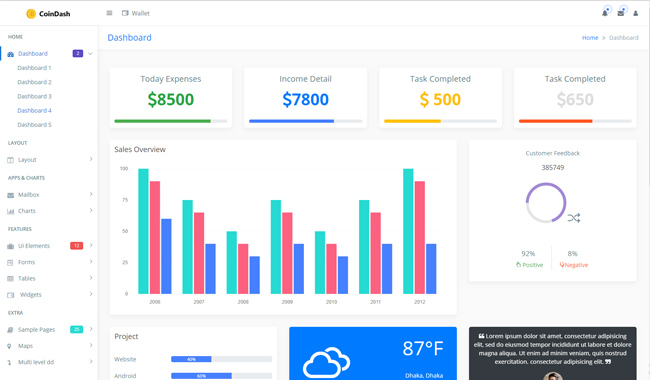Viewport: 650px width, 380px height.
Task: Expand the Layout menu arrow
Action: [91, 159]
